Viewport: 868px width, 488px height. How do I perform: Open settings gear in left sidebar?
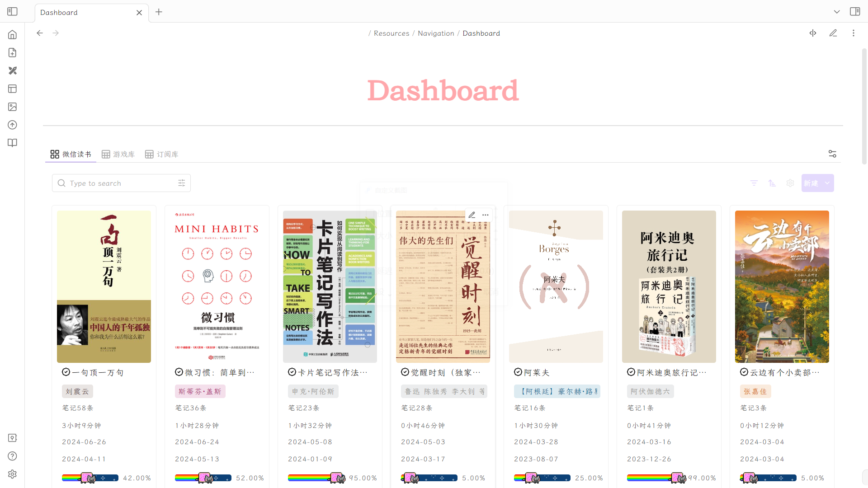coord(12,474)
